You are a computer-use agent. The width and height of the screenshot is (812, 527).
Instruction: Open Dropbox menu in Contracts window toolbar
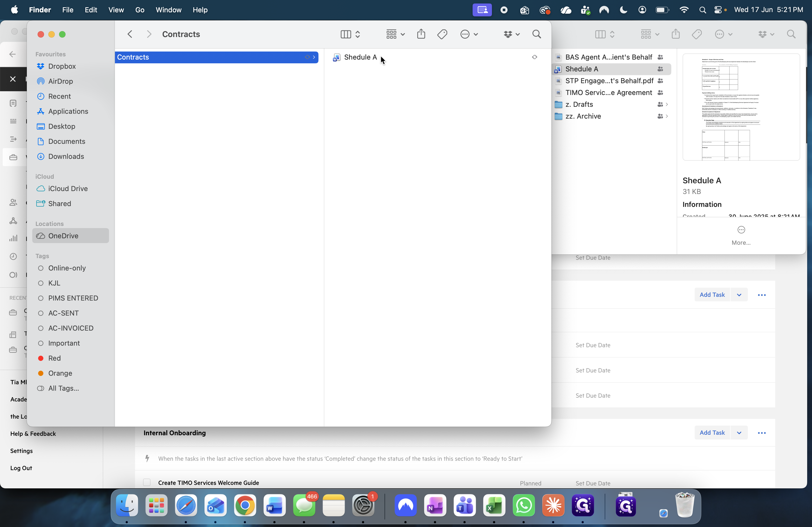pyautogui.click(x=512, y=34)
